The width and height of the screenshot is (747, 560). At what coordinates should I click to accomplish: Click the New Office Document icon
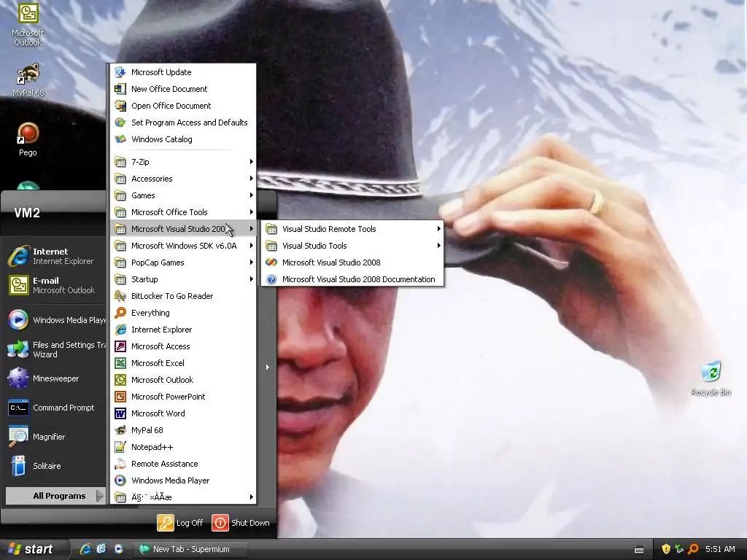point(120,89)
